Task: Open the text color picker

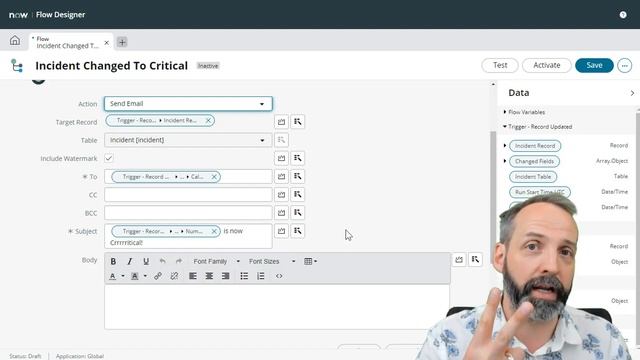Action: click(x=116, y=276)
